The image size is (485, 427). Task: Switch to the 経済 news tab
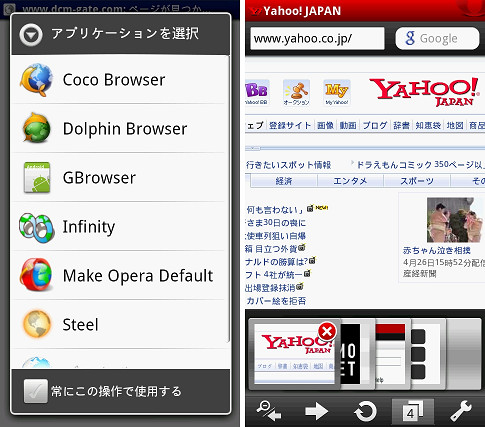click(284, 181)
